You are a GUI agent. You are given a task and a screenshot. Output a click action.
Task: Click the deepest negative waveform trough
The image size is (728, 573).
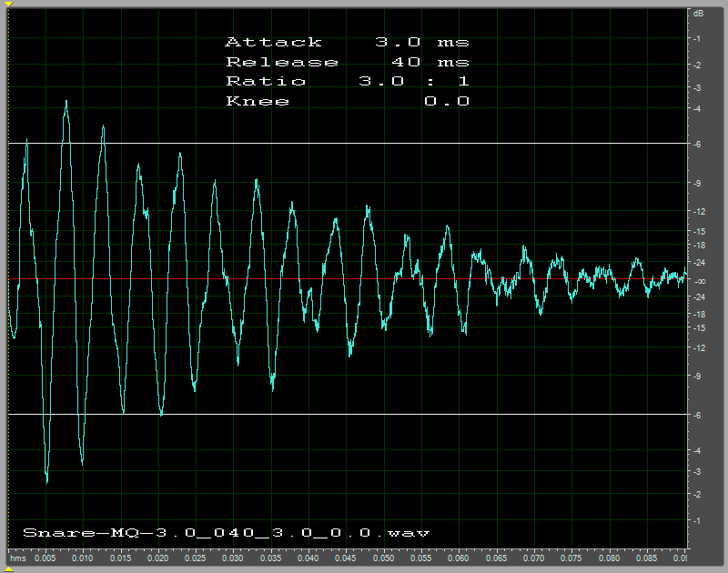pyautogui.click(x=46, y=480)
